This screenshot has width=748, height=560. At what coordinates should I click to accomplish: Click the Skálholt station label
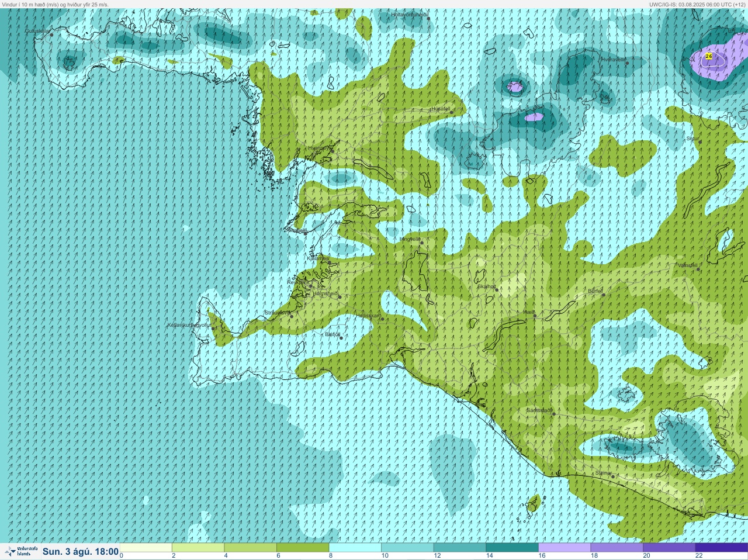point(486,286)
